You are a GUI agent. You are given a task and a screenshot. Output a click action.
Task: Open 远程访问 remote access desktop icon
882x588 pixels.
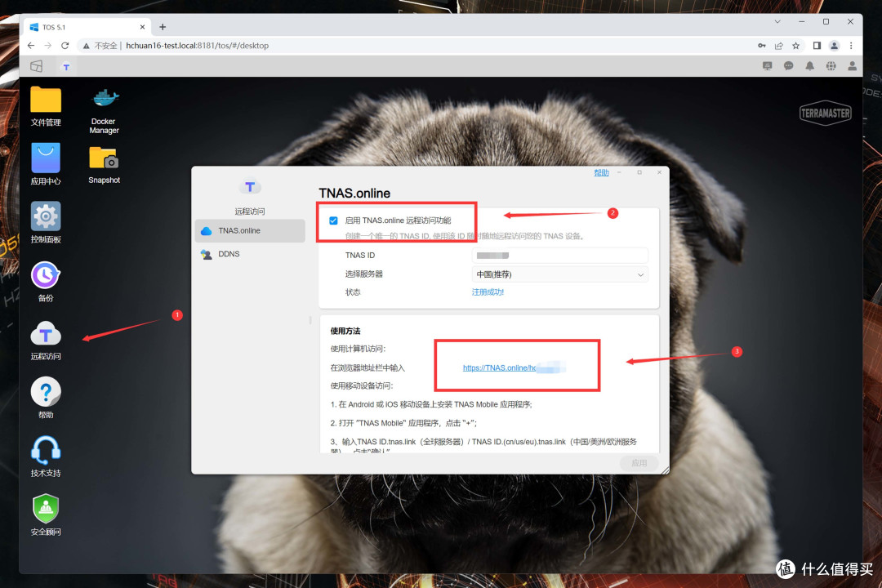point(46,334)
